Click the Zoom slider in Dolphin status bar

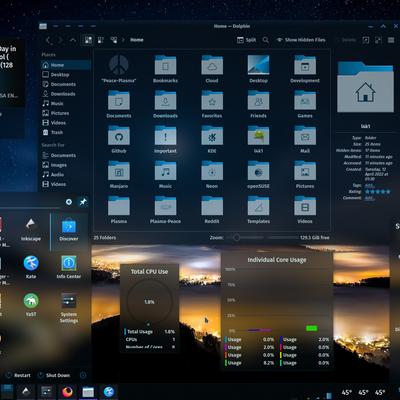[x=245, y=238]
